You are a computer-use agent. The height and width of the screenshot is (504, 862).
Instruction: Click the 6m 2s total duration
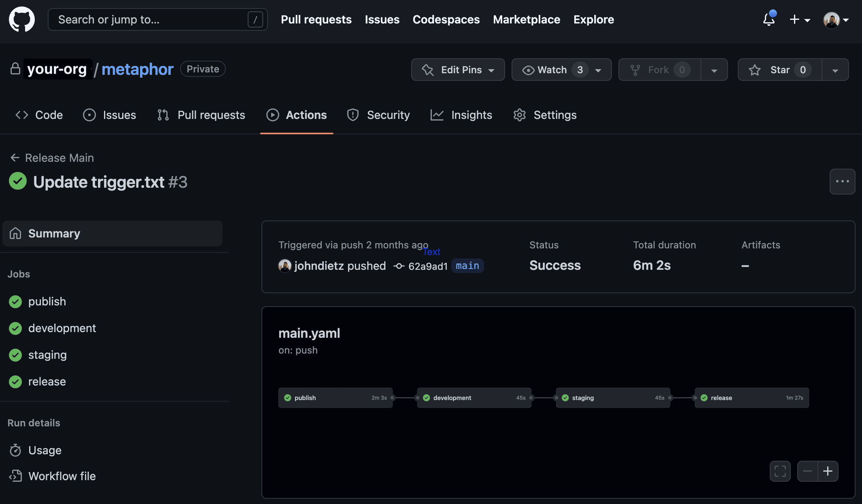(652, 265)
